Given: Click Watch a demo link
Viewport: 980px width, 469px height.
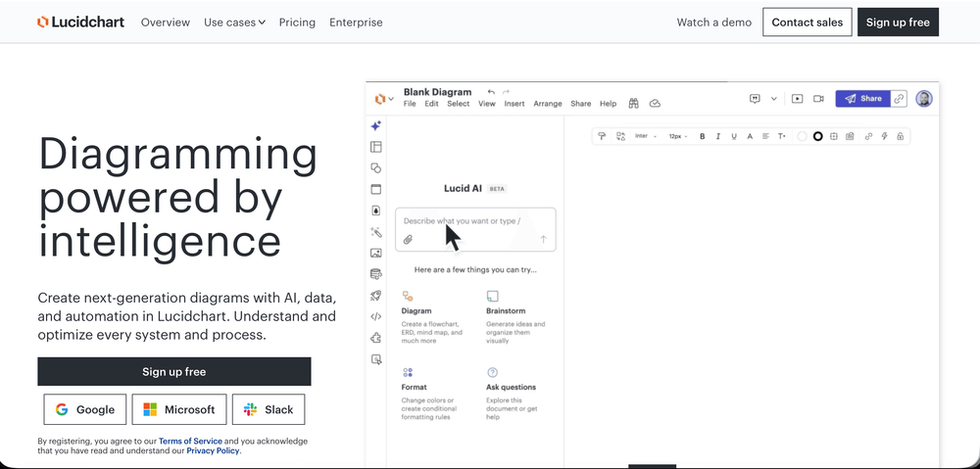Looking at the screenshot, I should 713,23.
